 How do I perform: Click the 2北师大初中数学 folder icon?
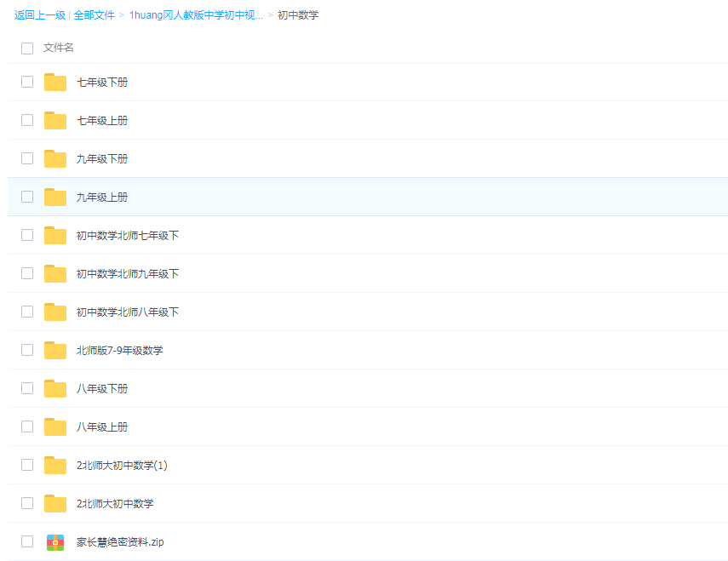[x=54, y=503]
